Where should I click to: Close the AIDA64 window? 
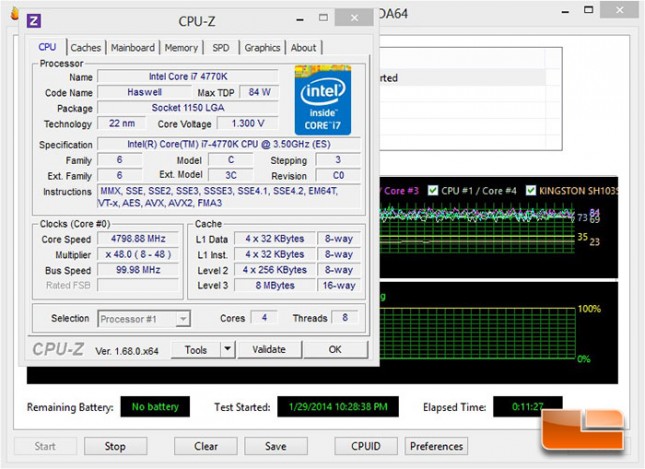click(x=619, y=10)
